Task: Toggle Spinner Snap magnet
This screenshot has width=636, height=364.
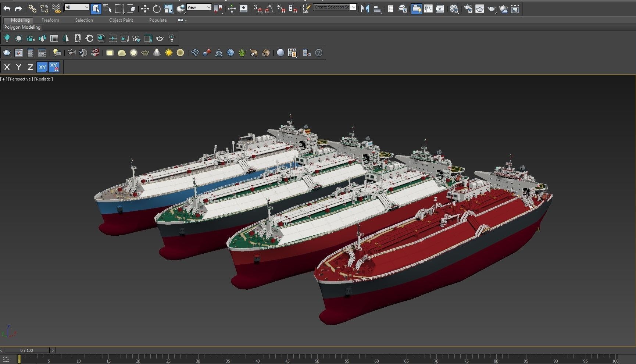Action: [x=293, y=9]
